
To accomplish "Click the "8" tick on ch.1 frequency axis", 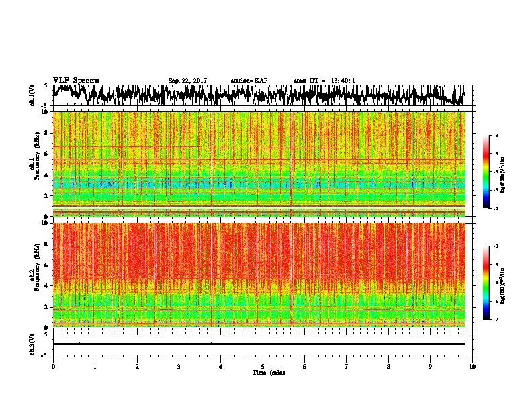I will coord(47,133).
